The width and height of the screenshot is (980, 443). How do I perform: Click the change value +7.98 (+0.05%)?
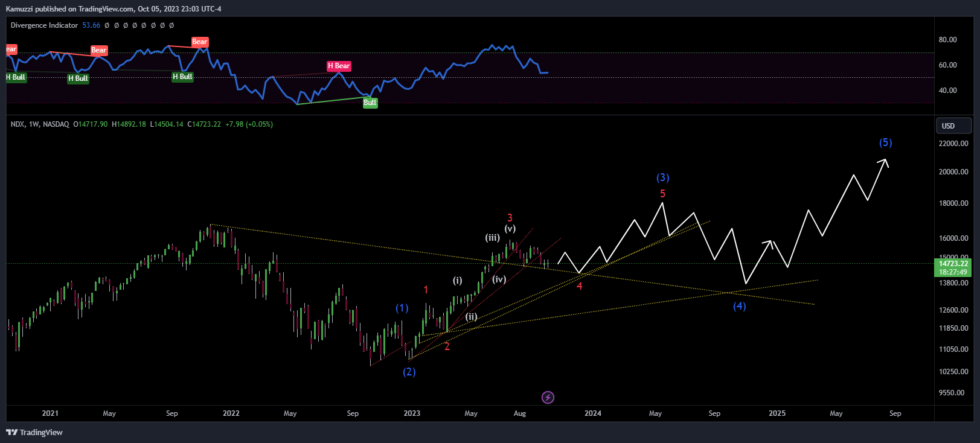tap(249, 124)
